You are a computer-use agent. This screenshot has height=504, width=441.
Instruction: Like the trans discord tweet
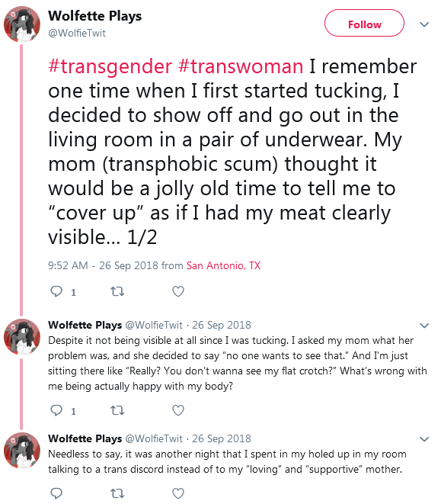(x=178, y=493)
